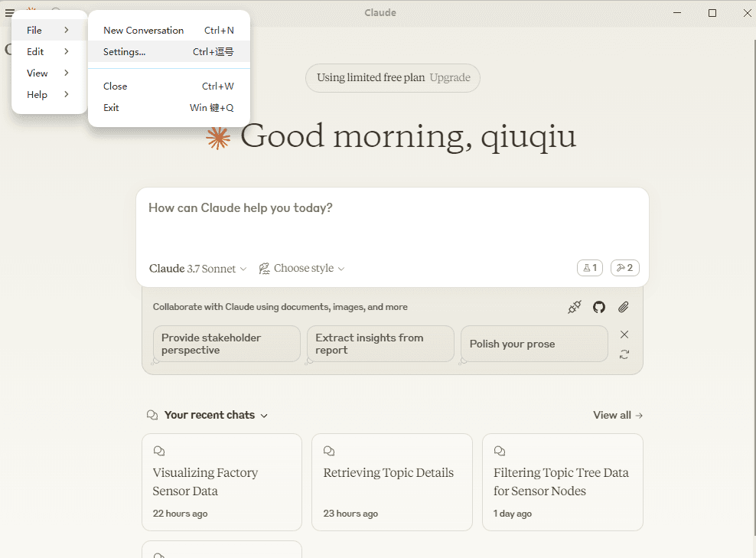Select 'Provide stakeholder perspective' suggestion
Screen dimensions: 756x558
(226, 344)
